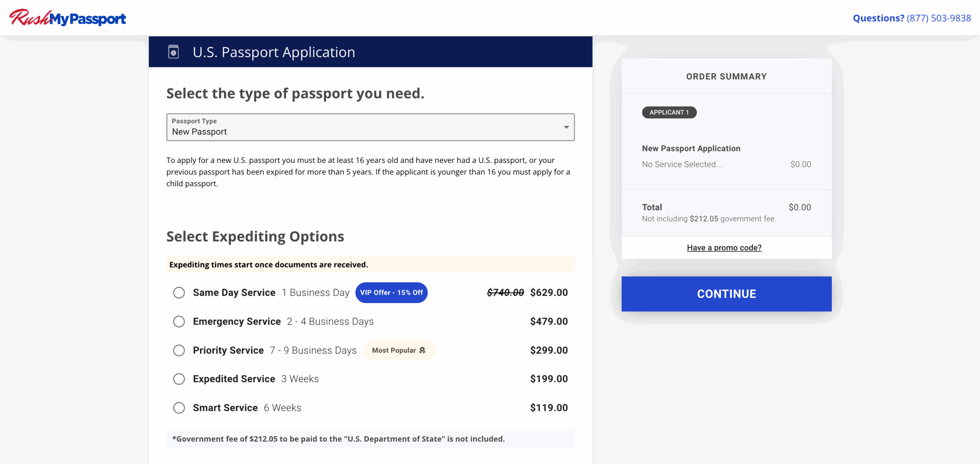Select Expedited Service 3 Weeks option
This screenshot has width=980, height=464.
point(179,379)
